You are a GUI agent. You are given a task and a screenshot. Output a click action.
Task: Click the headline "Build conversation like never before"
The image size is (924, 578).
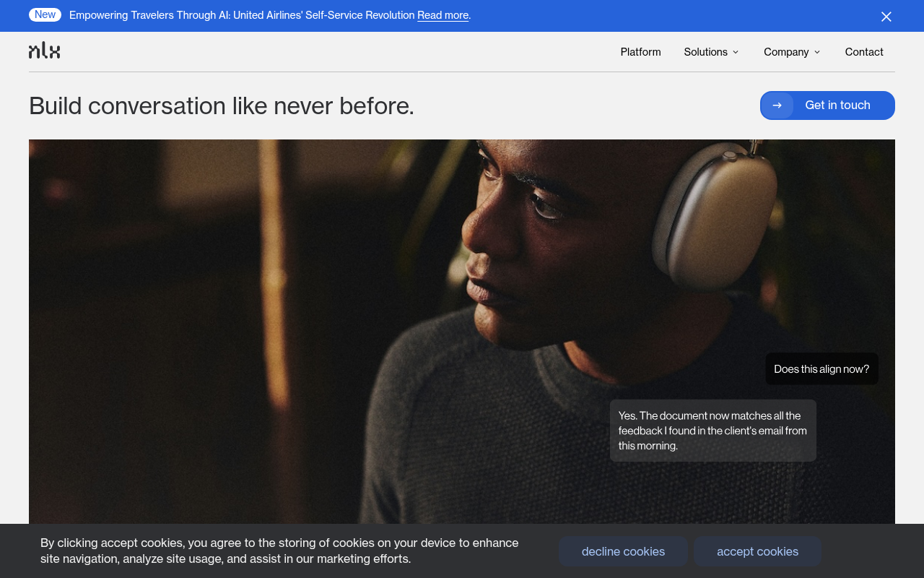221,105
